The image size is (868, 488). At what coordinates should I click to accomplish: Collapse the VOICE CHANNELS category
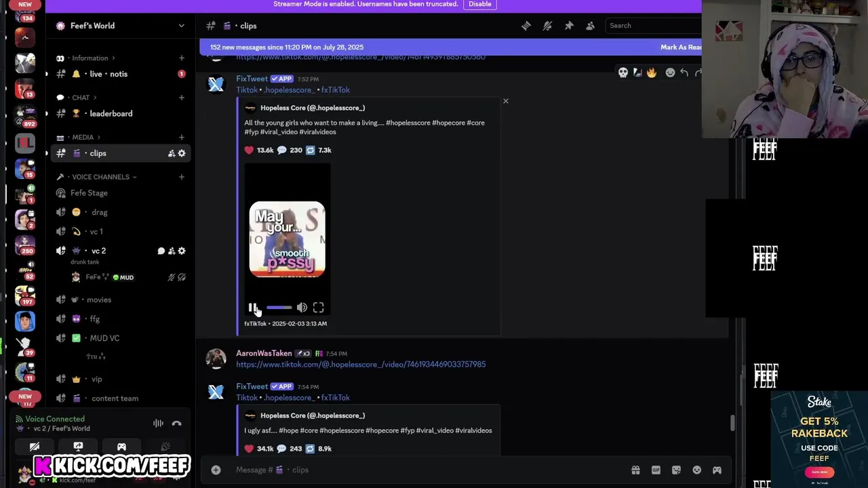[100, 177]
